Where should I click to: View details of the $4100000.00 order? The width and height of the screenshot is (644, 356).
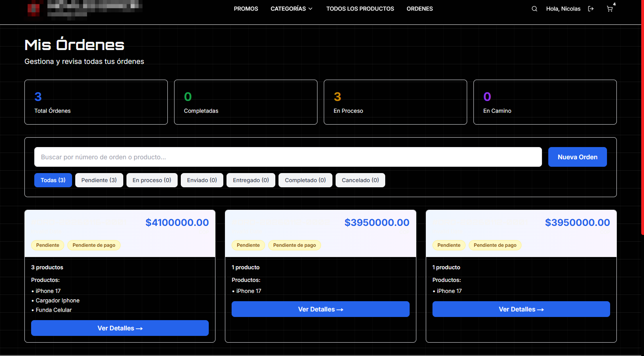(x=120, y=328)
